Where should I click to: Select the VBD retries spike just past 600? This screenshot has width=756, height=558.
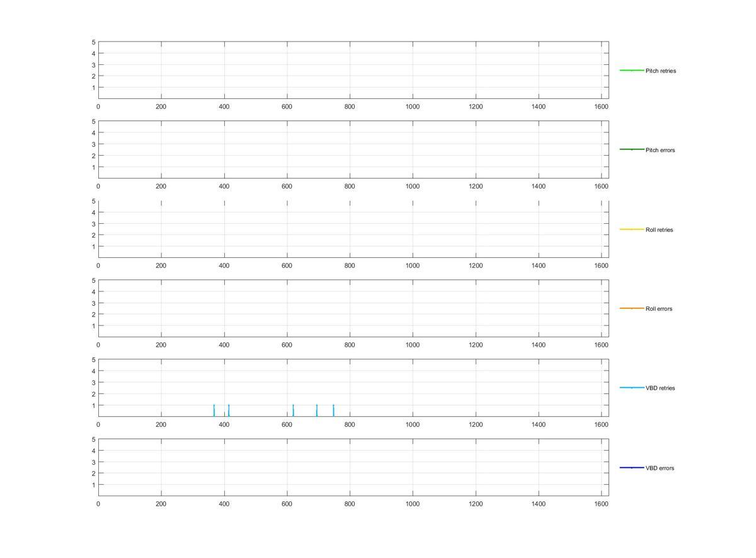pyautogui.click(x=293, y=410)
